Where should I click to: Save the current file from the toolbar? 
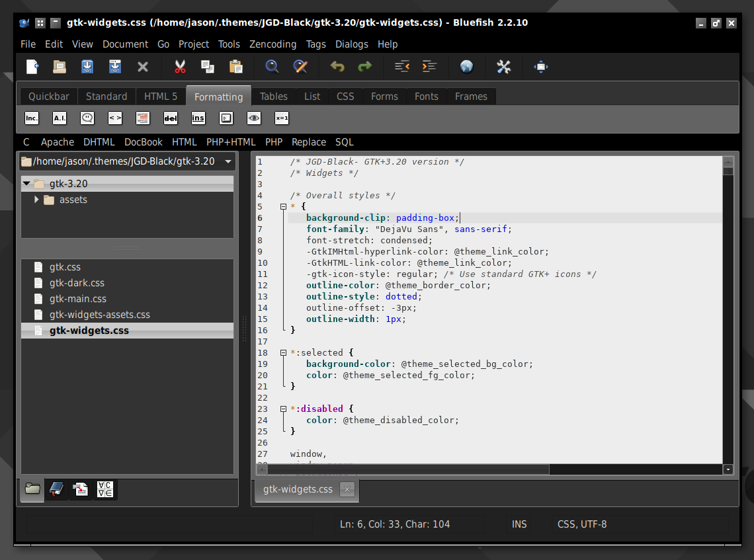coord(87,66)
